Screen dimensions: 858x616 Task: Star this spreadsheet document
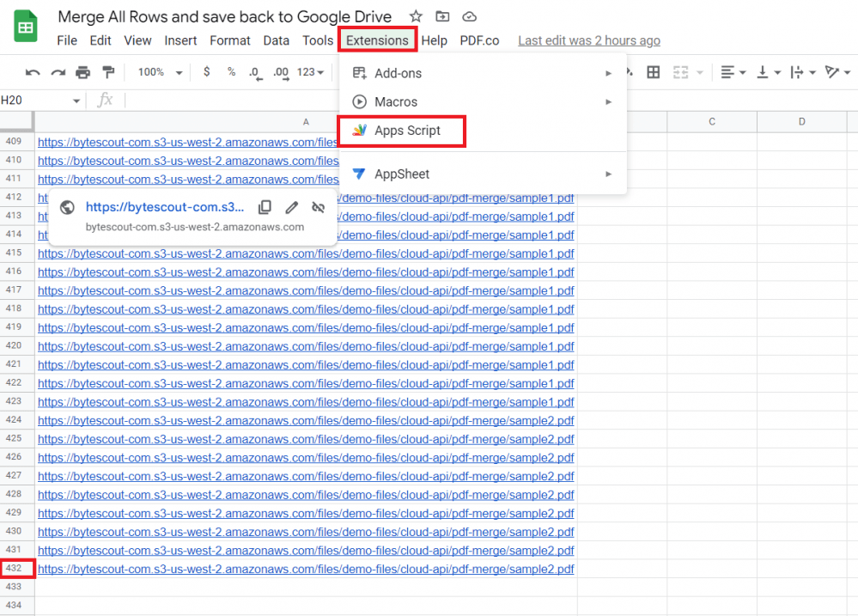pos(416,16)
